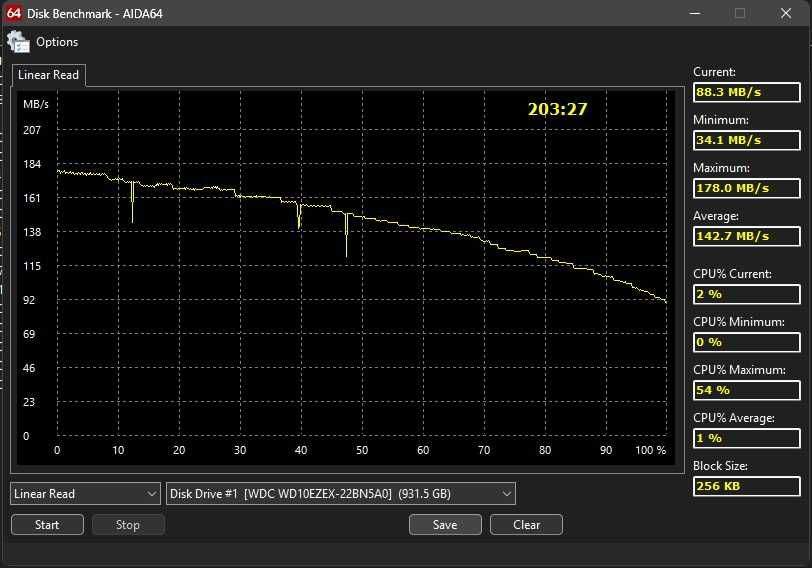Image resolution: width=812 pixels, height=568 pixels.
Task: Click the Disk Benchmark - AIDA64 window title
Action: tap(95, 13)
